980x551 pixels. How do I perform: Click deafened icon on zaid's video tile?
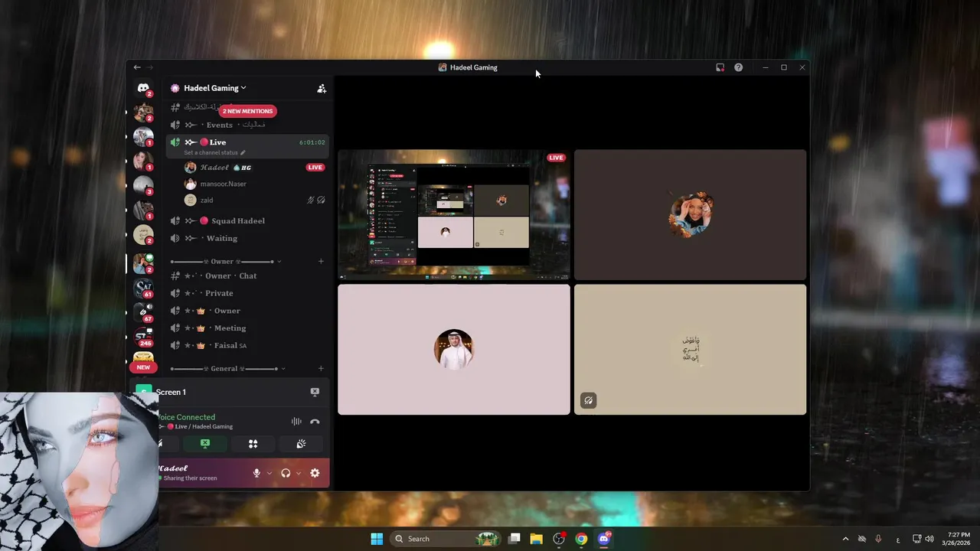(x=588, y=400)
